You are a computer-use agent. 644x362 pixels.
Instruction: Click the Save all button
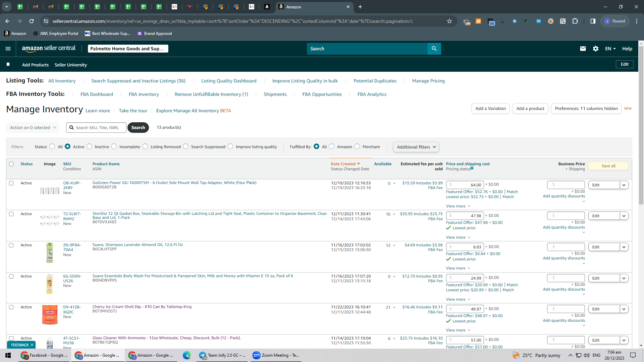point(608,166)
